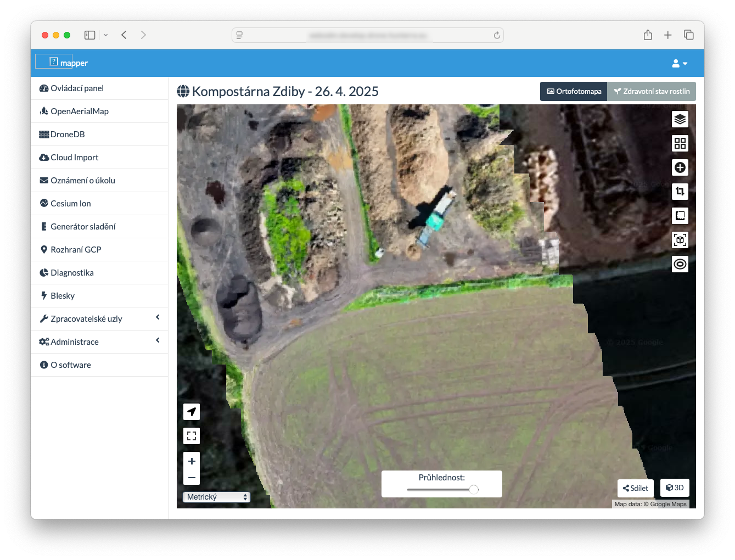Open Ovládací panel in sidebar

click(x=77, y=88)
